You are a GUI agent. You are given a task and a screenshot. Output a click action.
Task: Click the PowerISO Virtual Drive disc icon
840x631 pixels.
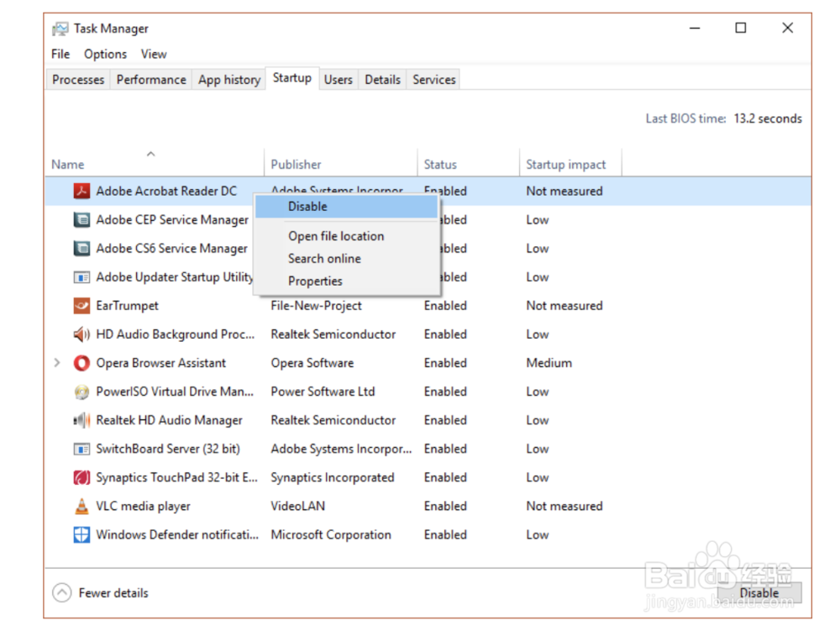click(81, 392)
